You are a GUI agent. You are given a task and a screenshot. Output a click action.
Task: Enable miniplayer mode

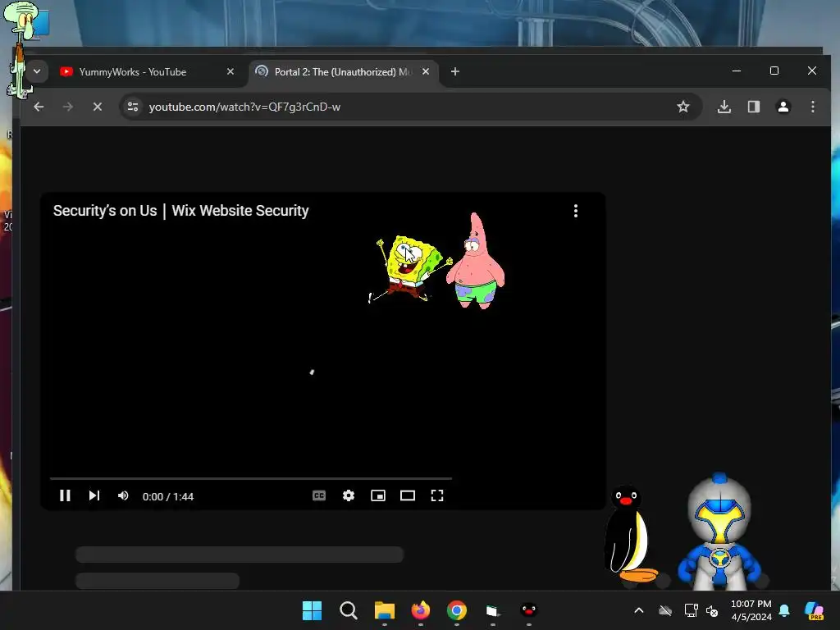378,495
